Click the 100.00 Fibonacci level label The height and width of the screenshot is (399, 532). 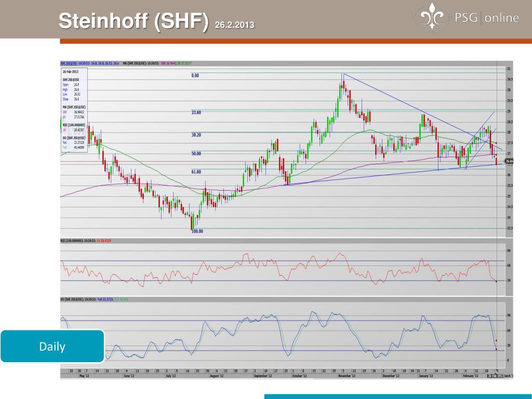click(x=197, y=231)
